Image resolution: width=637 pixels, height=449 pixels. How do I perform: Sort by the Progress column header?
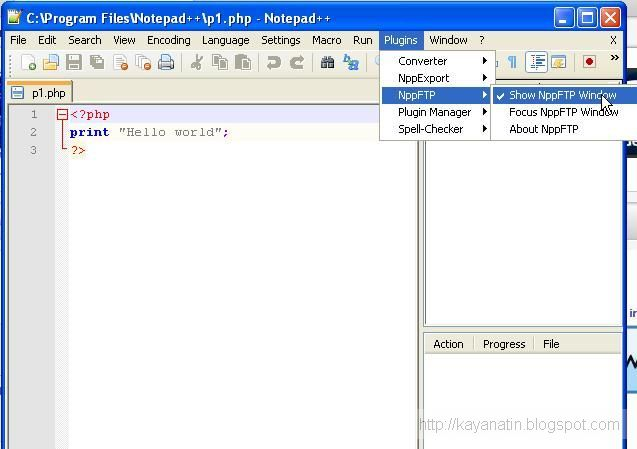[x=504, y=344]
